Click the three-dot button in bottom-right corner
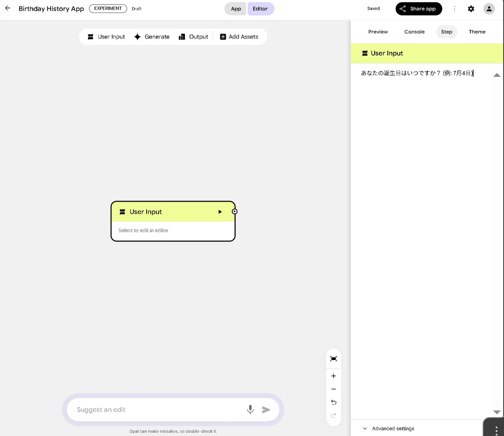This screenshot has width=504, height=436. (x=496, y=430)
